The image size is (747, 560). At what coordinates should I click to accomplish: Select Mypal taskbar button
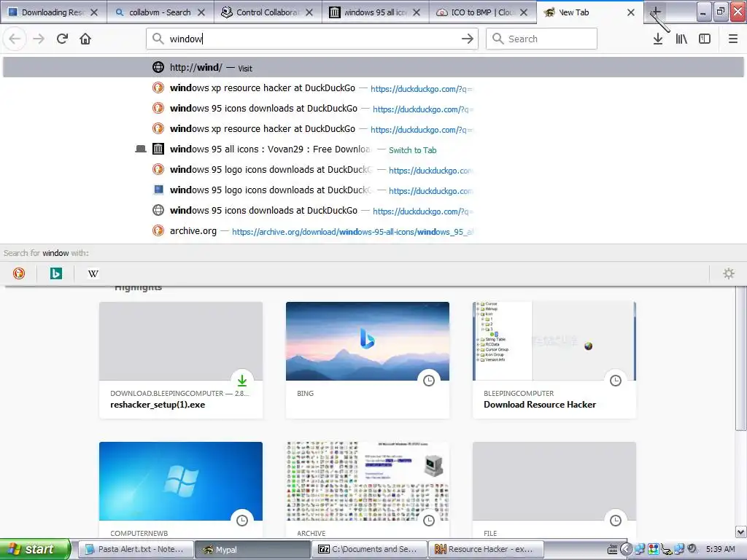pyautogui.click(x=252, y=549)
